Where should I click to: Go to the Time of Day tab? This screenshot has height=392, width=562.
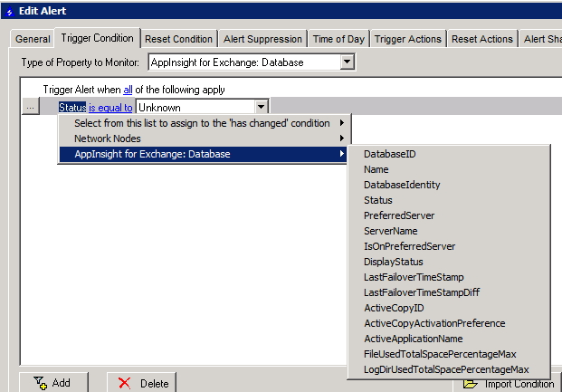(338, 39)
